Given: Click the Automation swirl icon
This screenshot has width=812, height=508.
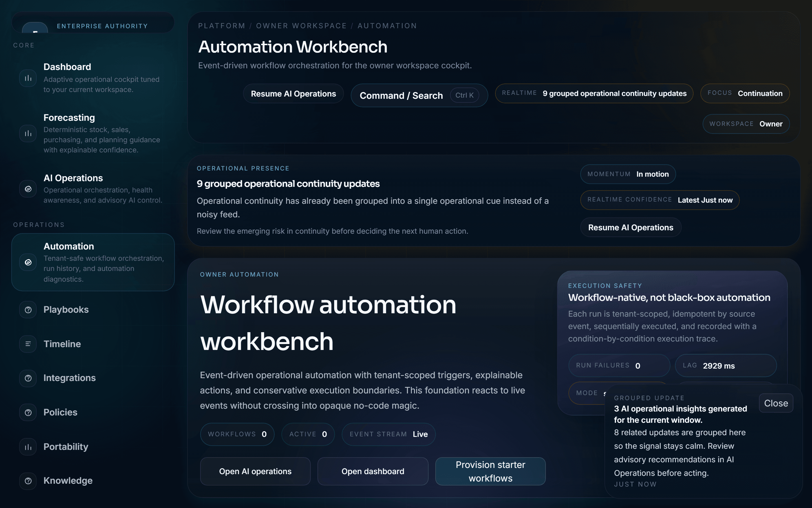Looking at the screenshot, I should 28,262.
